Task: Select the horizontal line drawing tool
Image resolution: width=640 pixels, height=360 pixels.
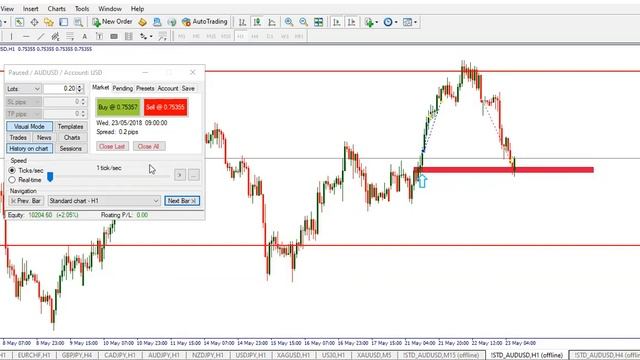Action: point(26,36)
